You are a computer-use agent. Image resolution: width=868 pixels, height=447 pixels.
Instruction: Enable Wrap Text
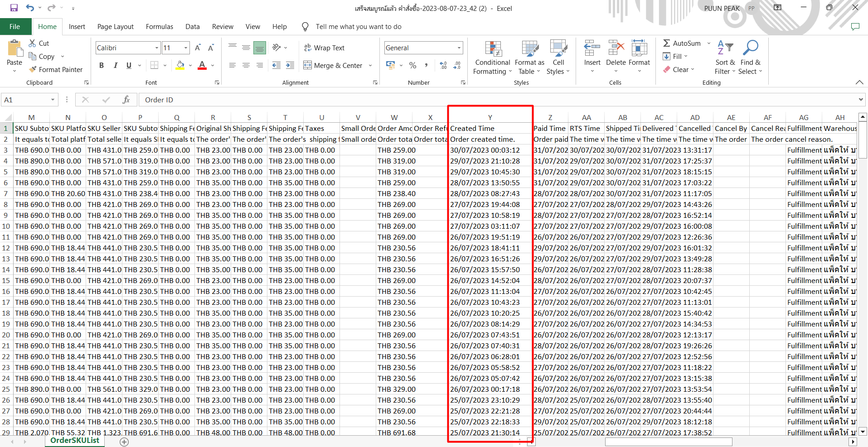tap(324, 48)
